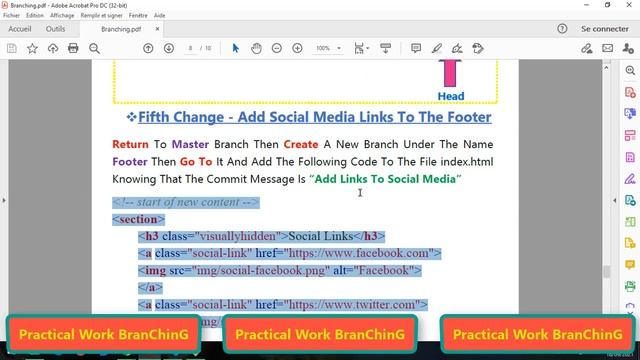Zoom out with minus icon
640x360 pixels.
276,48
